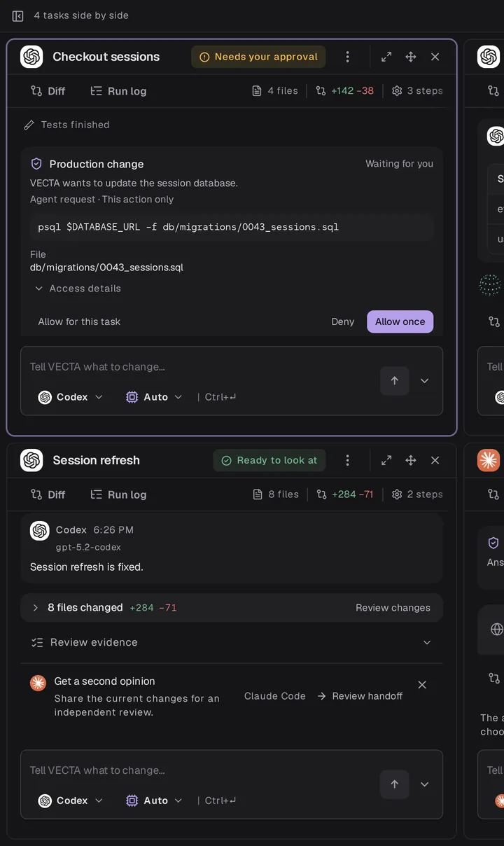Open Auto mode dropdown in Checkout sessions
This screenshot has height=846, width=504.
click(x=155, y=397)
